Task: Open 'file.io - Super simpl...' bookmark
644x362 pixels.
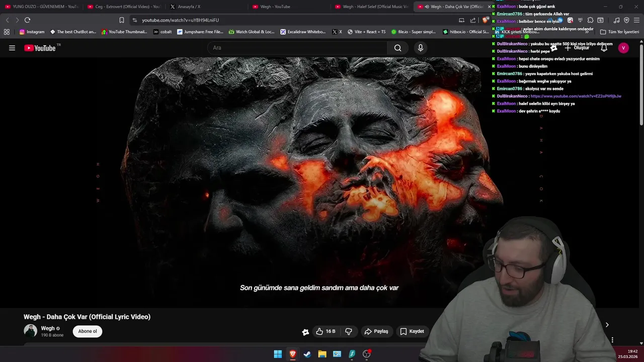Action: 414,32
